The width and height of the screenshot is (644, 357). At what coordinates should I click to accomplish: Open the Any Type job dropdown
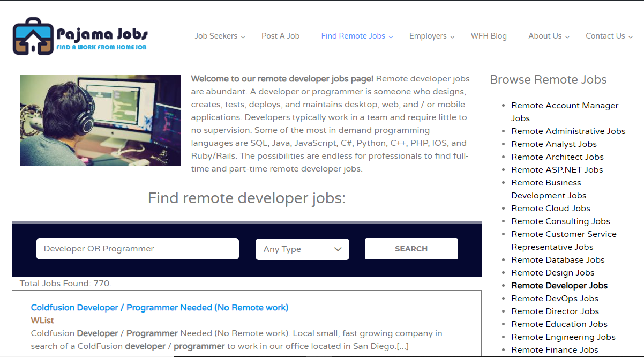coord(302,249)
